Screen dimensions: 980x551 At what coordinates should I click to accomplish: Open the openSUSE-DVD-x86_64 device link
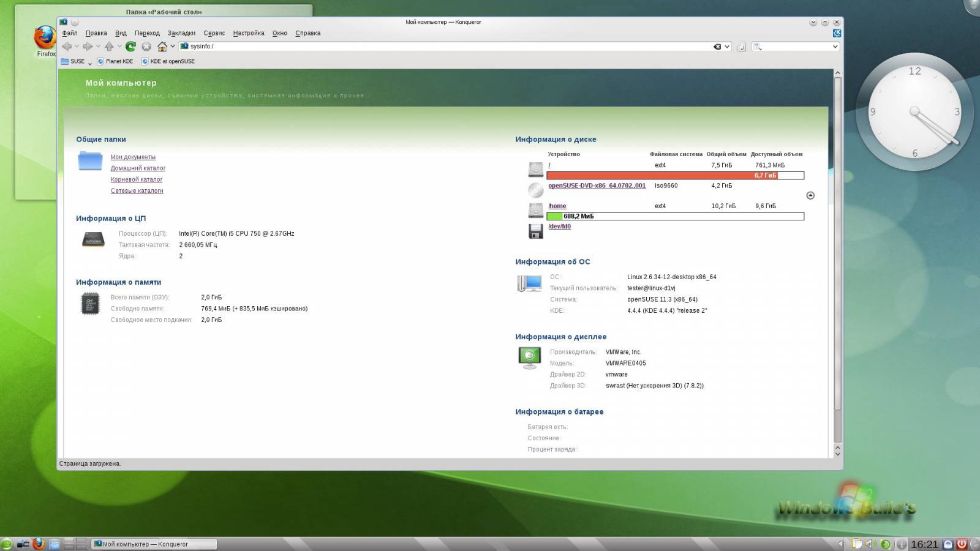pyautogui.click(x=597, y=186)
